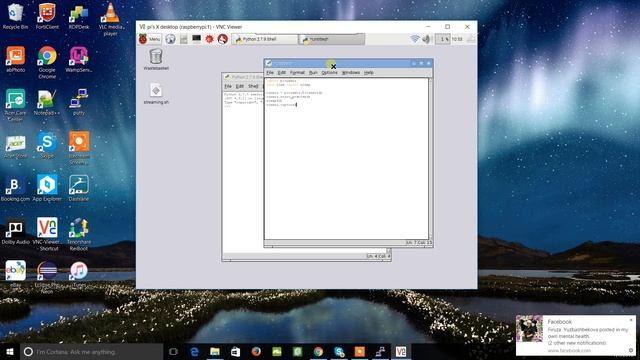Open Acer Care Center desktop icon
This screenshot has height=360, width=640.
point(16,105)
